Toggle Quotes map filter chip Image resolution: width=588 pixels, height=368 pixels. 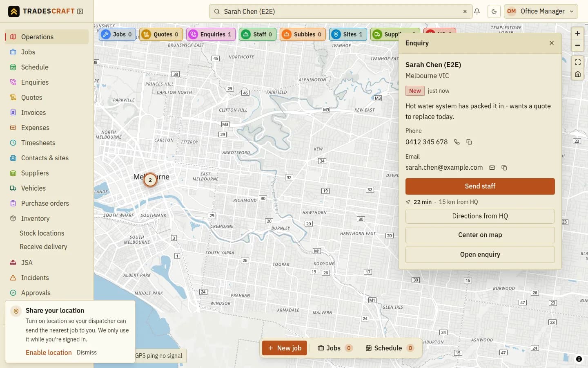point(161,34)
